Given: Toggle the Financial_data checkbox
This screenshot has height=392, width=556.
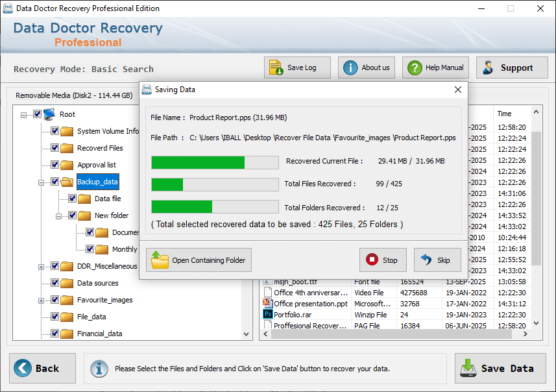Looking at the screenshot, I should tap(54, 334).
